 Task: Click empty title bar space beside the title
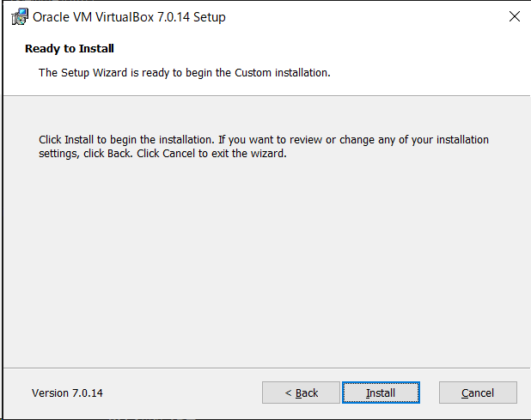[x=366, y=17]
